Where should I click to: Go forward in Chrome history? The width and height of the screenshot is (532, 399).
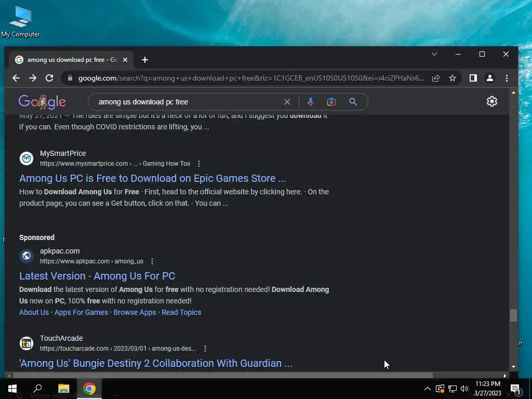pyautogui.click(x=33, y=78)
